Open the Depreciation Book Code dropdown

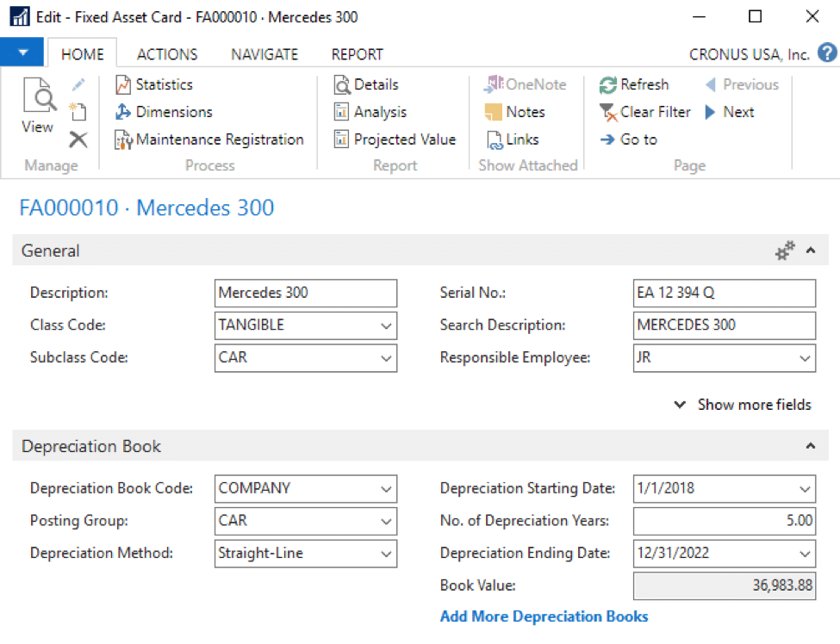[386, 489]
